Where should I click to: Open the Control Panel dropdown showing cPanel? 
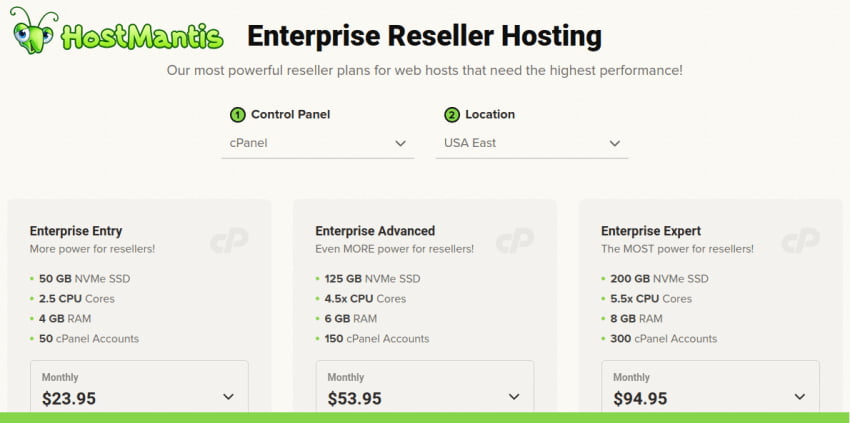point(318,144)
